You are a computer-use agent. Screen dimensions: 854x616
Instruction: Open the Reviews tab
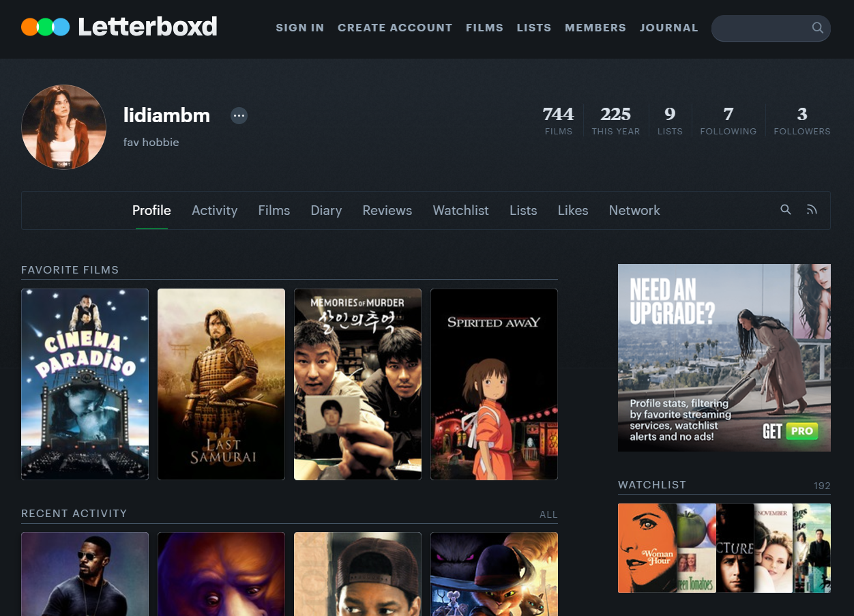pos(387,210)
